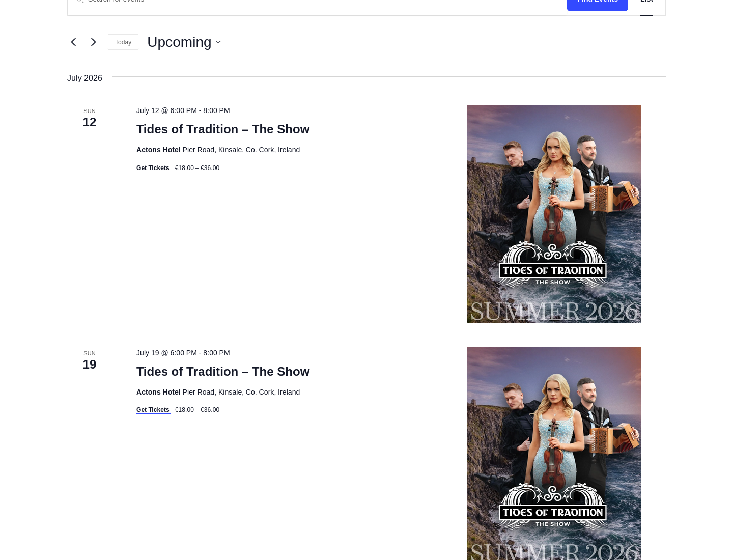733x560 pixels.
Task: Go to previous events with left chevron
Action: pyautogui.click(x=74, y=42)
